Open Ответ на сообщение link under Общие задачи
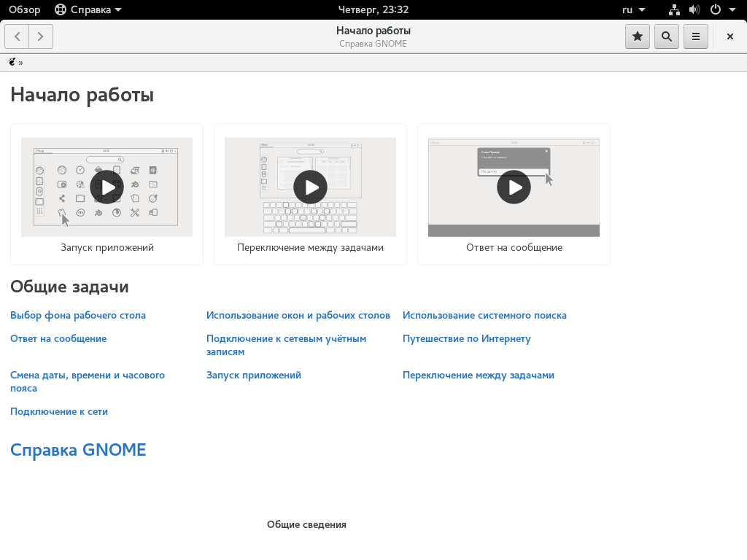 pyautogui.click(x=58, y=338)
